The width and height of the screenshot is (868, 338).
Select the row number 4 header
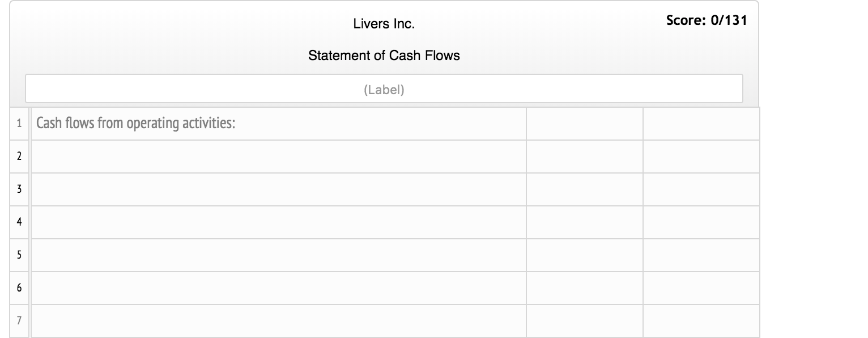(19, 222)
